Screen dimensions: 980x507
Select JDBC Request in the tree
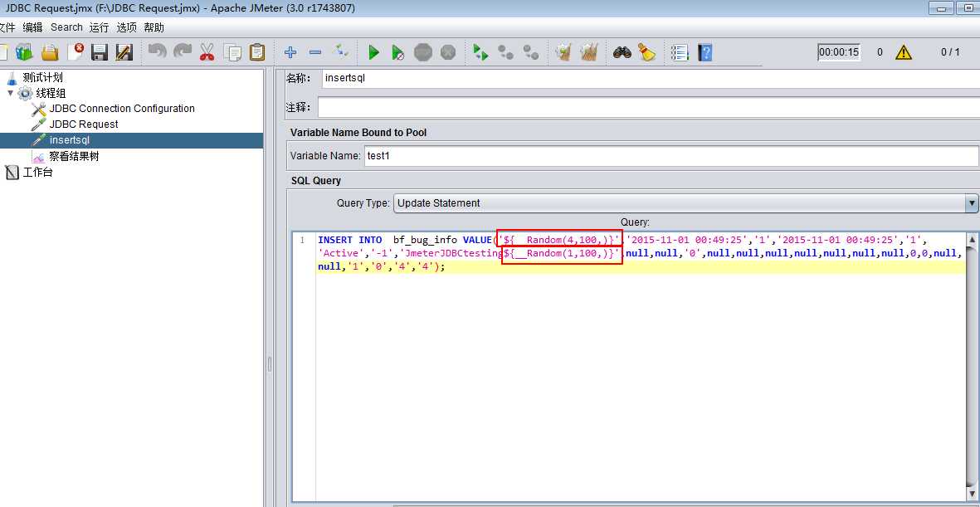[84, 124]
